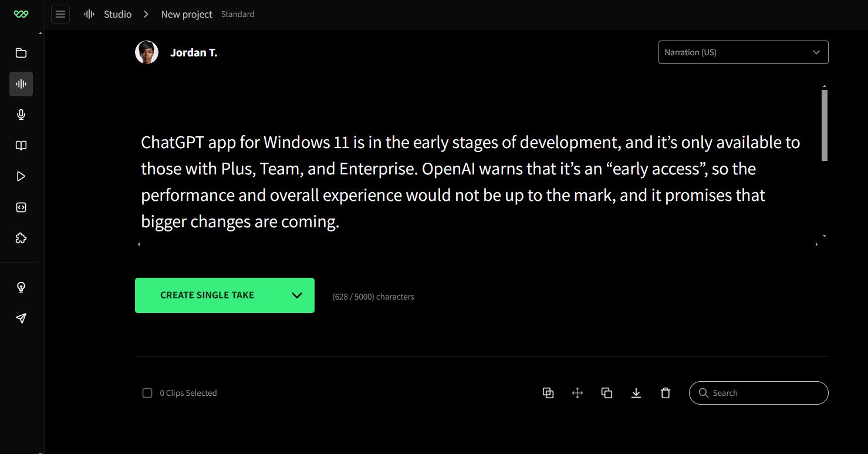Viewport: 868px width, 454px height.
Task: Open the Narration (US) style dropdown
Action: [x=743, y=52]
